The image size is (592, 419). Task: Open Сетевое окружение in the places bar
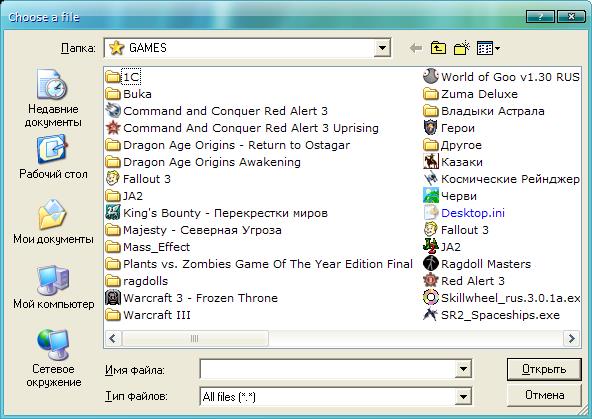click(x=53, y=358)
